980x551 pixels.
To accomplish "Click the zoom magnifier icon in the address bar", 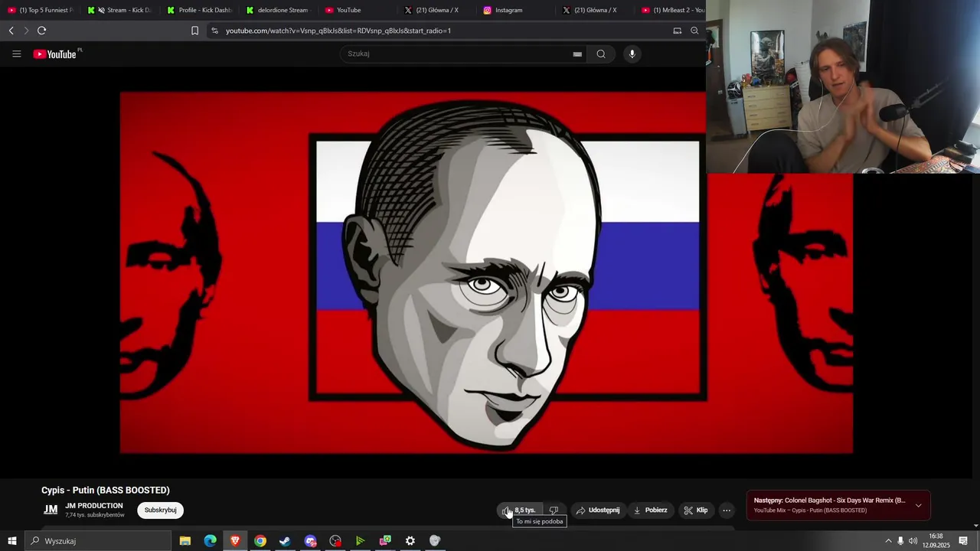I will tap(694, 31).
